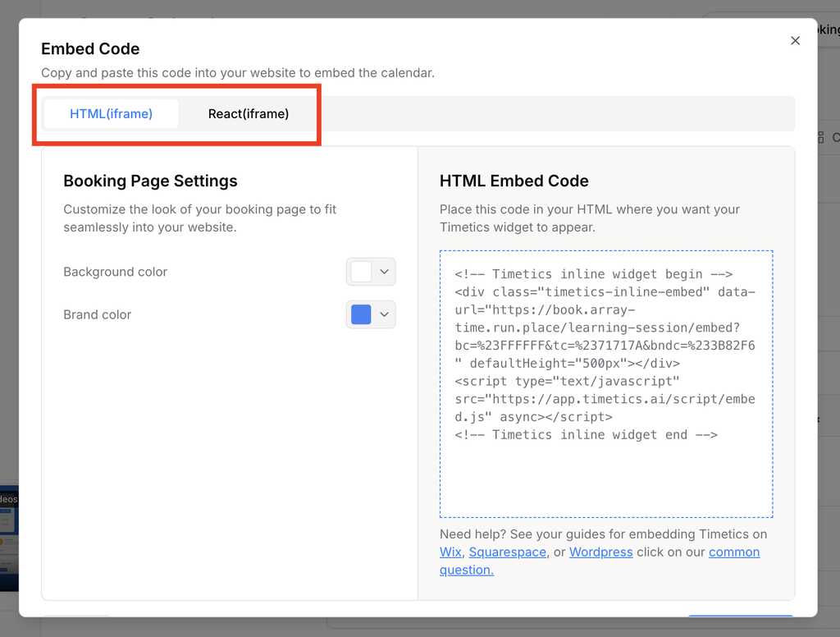Click the partially visible blue button at bottom
The width and height of the screenshot is (840, 637).
741,616
